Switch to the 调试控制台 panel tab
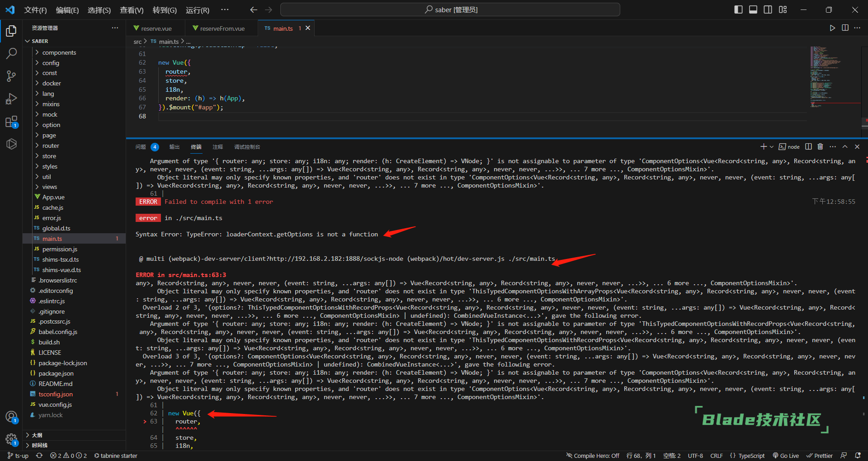The image size is (868, 461). [247, 147]
